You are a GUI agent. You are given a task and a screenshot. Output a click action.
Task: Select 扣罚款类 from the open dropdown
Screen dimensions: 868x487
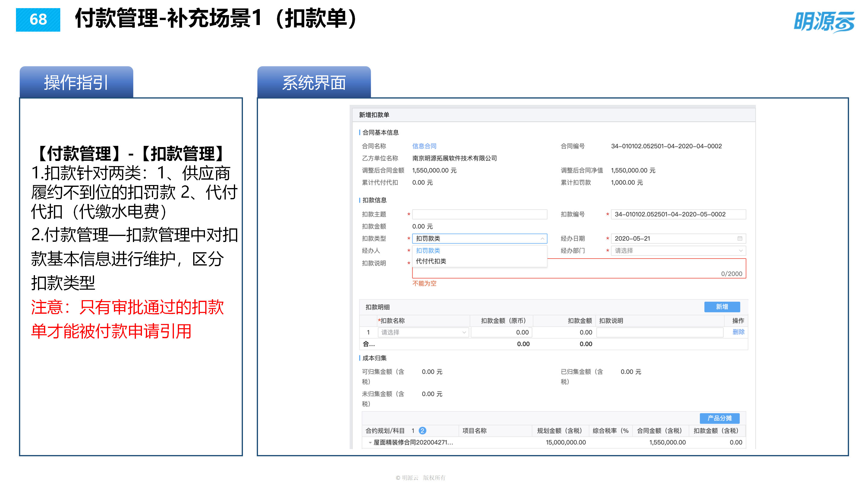coord(428,250)
